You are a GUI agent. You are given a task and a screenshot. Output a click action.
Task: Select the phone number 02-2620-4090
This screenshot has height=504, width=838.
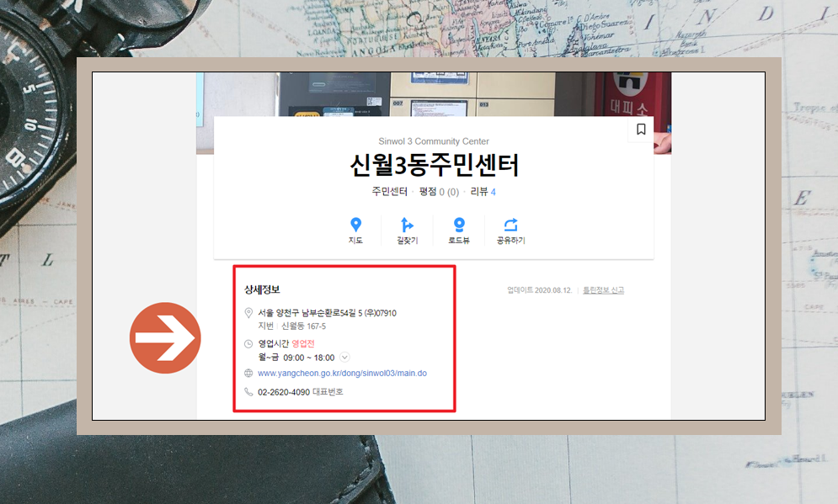pos(284,392)
